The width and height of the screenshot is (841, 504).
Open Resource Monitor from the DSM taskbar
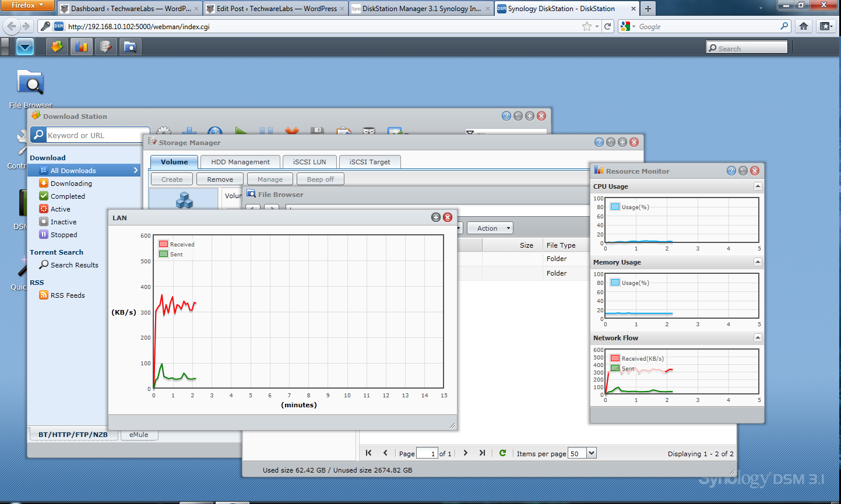[81, 47]
